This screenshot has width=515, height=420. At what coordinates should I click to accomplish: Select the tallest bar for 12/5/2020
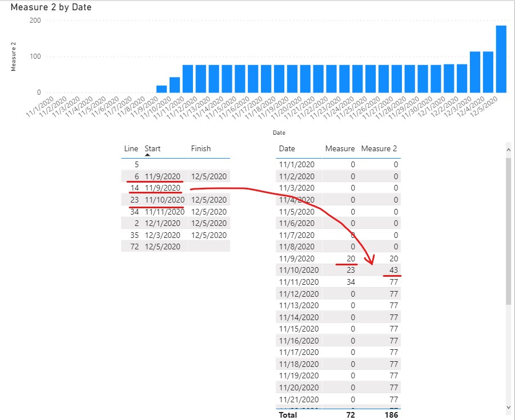pyautogui.click(x=501, y=59)
